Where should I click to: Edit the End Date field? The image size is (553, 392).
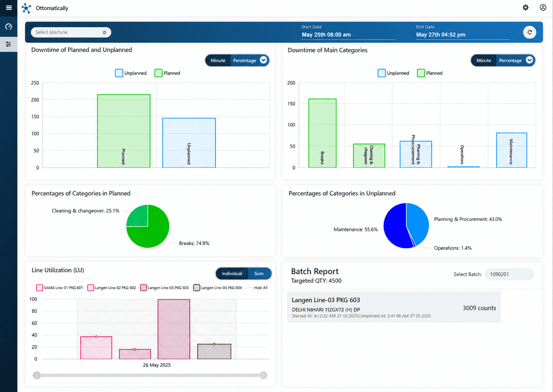[462, 35]
